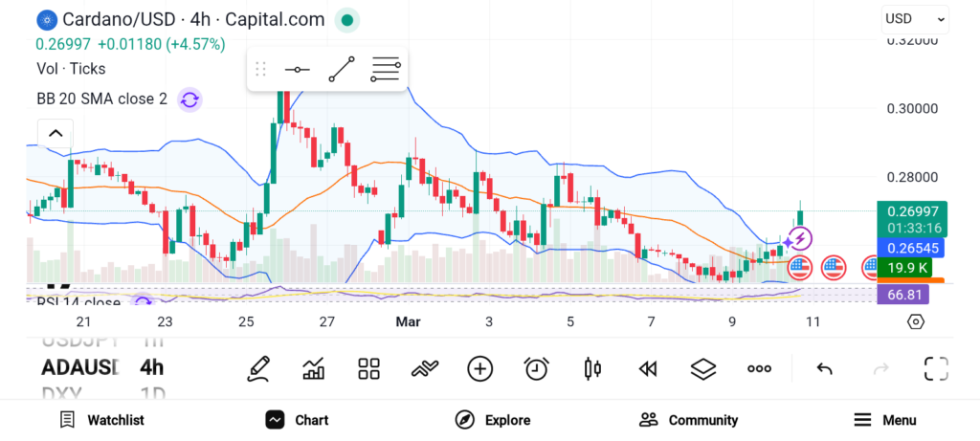Open the indicators chart icon
Viewport: 980px width, 441px height.
point(313,368)
